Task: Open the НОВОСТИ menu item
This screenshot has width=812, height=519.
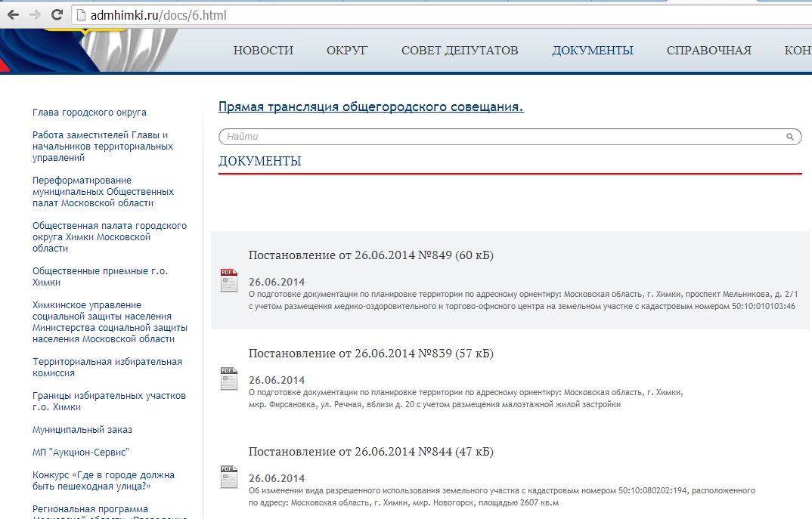Action: pyautogui.click(x=263, y=51)
